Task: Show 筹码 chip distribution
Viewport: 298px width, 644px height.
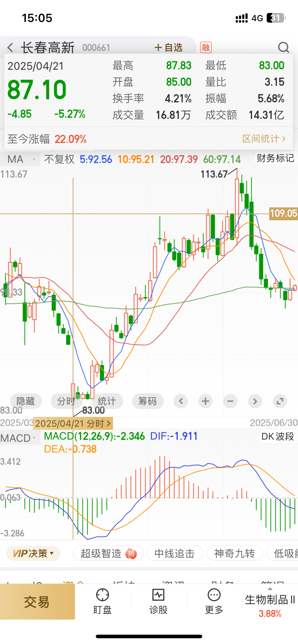Action: coord(147,401)
